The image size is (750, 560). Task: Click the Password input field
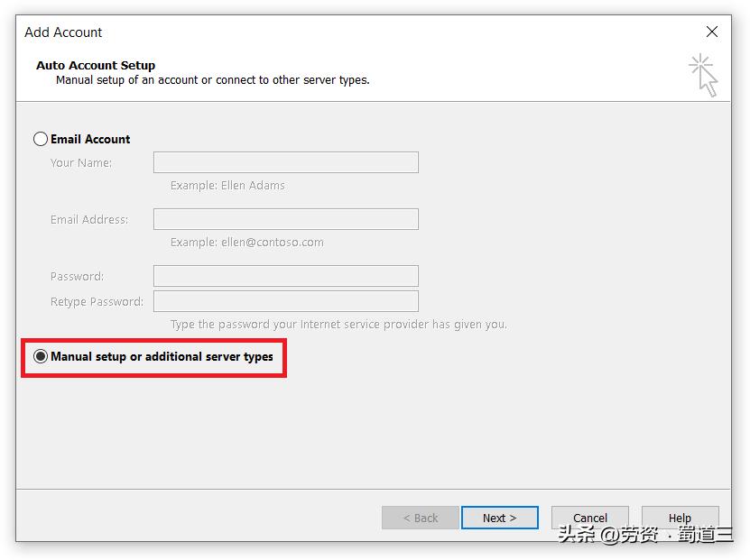click(285, 276)
